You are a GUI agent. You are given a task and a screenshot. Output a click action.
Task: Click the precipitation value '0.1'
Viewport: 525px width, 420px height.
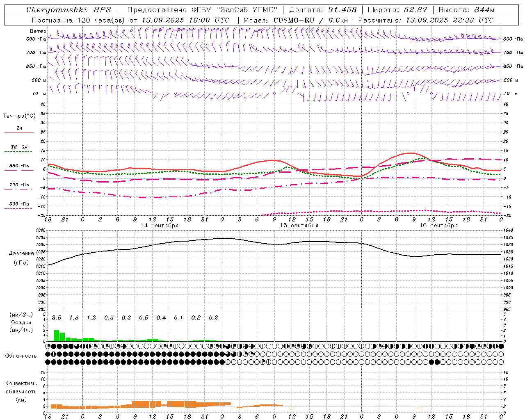point(178,318)
